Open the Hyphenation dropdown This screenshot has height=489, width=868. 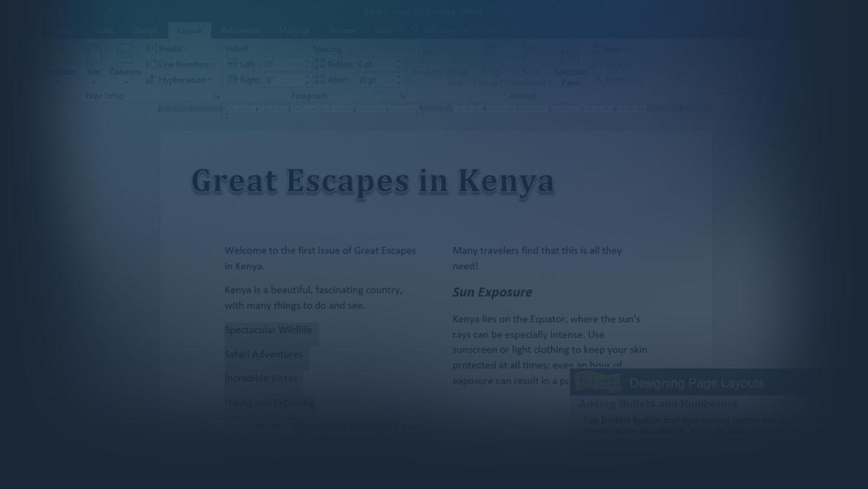[x=179, y=80]
